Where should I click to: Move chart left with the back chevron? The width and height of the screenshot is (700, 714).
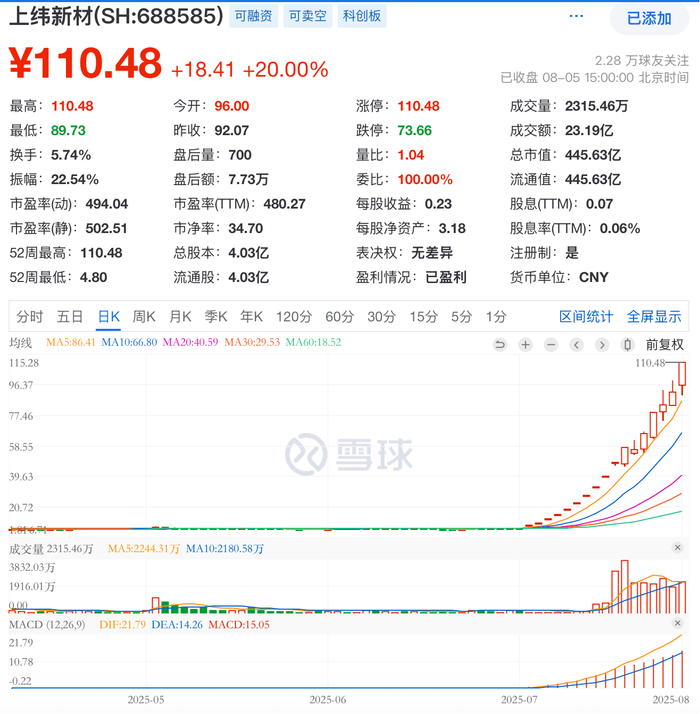pyautogui.click(x=576, y=345)
